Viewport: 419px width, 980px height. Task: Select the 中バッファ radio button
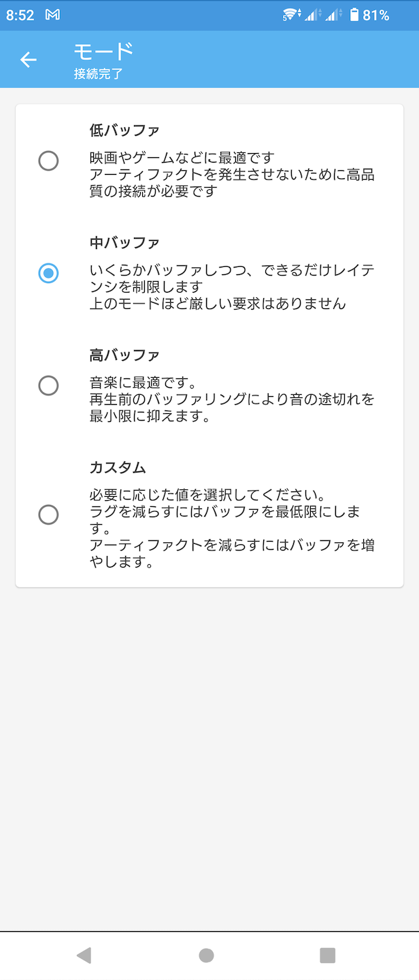48,274
